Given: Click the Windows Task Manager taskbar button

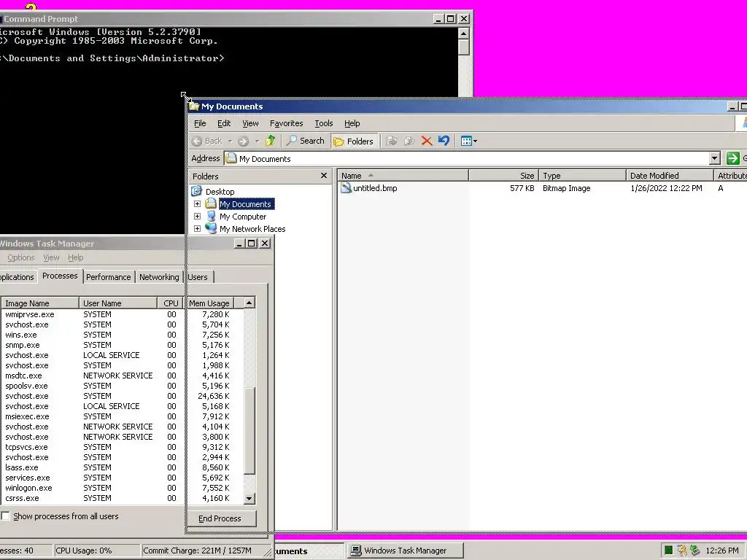Looking at the screenshot, I should [x=404, y=551].
